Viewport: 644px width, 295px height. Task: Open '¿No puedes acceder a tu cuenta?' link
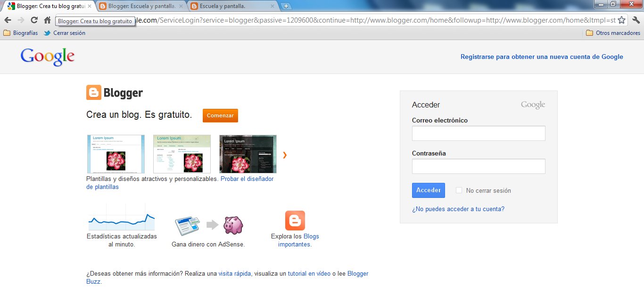[x=458, y=209]
